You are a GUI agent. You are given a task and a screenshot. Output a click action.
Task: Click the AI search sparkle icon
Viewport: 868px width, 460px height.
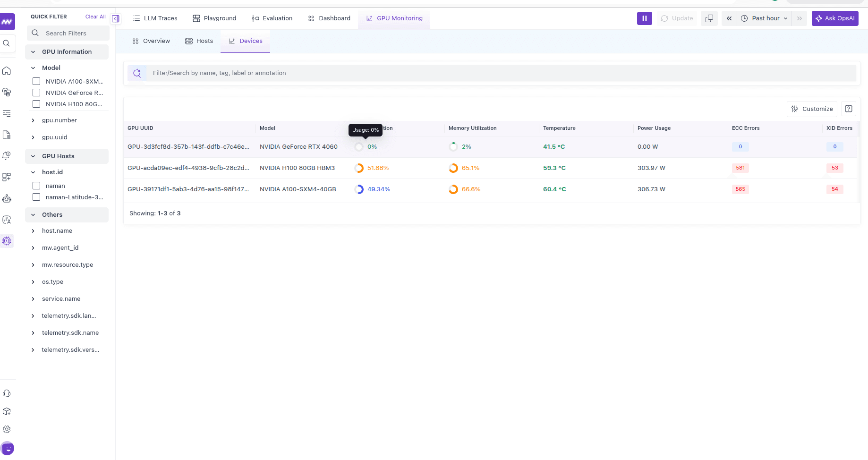click(x=137, y=73)
